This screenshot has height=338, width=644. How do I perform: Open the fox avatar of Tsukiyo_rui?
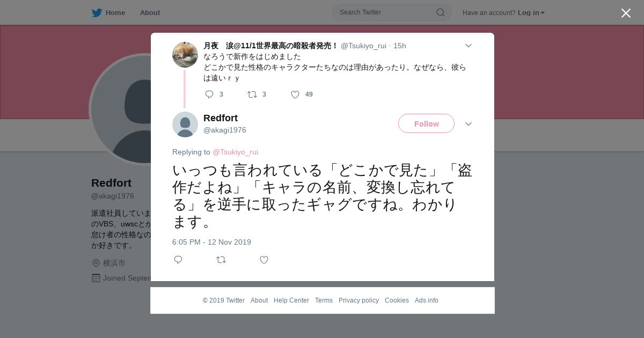tap(185, 54)
